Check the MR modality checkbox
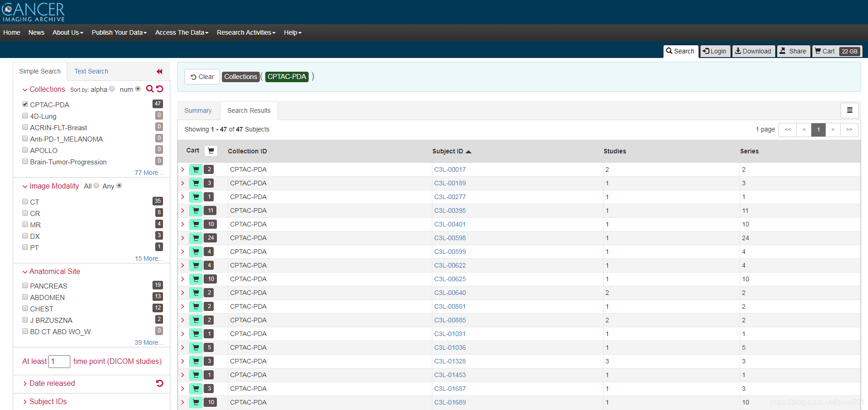 click(25, 224)
